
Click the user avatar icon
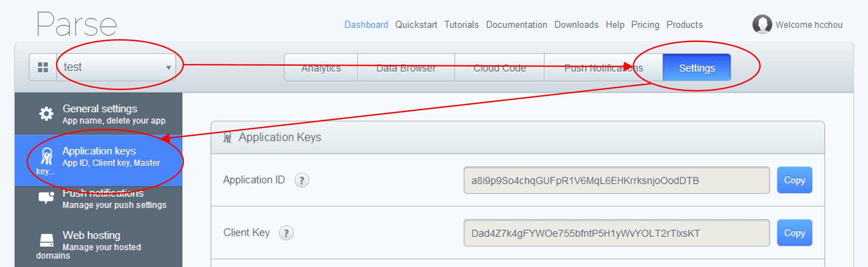[x=762, y=24]
